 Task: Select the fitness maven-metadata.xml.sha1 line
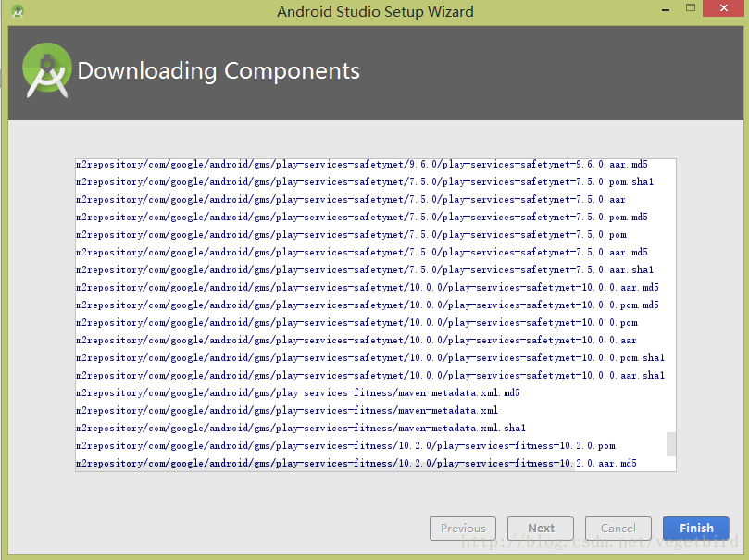click(301, 429)
